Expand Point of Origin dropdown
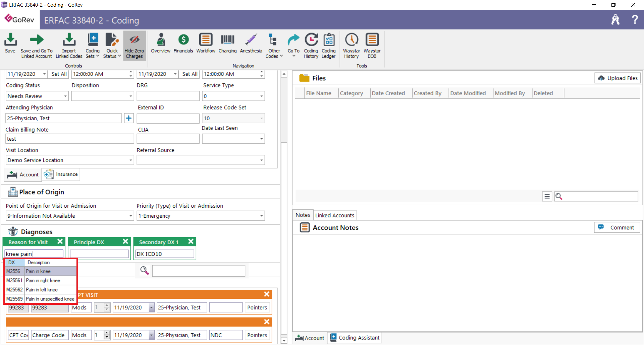 [x=130, y=216]
